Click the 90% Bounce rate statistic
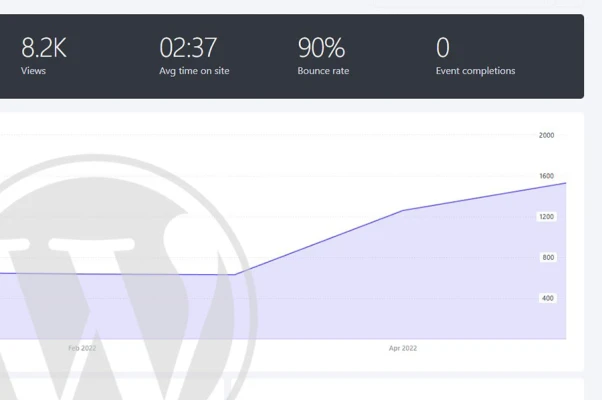The image size is (602, 400). coord(323,56)
